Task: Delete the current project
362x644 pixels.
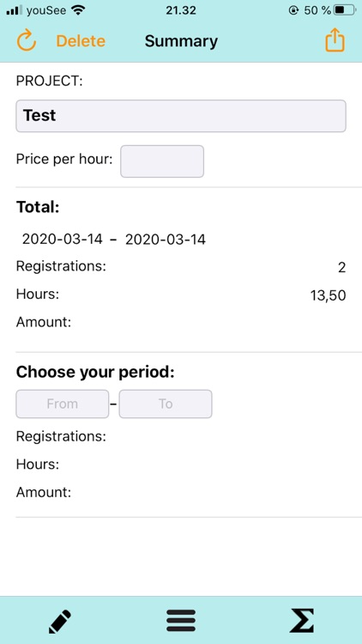Action: click(x=81, y=41)
